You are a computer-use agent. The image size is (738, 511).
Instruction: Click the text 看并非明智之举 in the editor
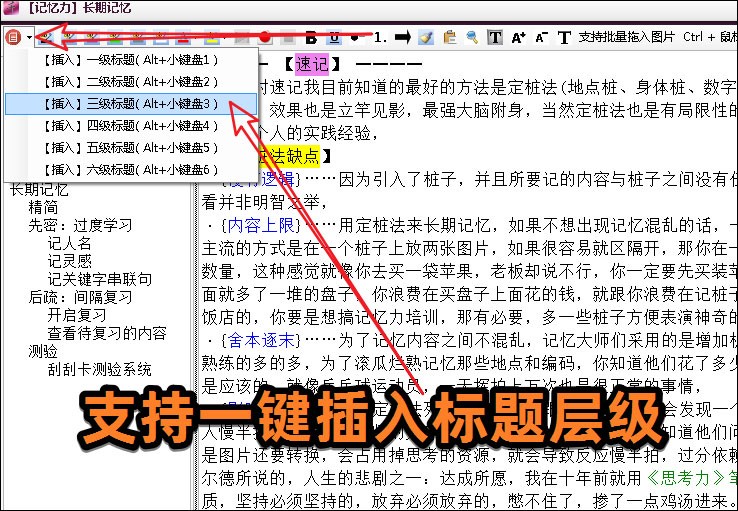261,202
